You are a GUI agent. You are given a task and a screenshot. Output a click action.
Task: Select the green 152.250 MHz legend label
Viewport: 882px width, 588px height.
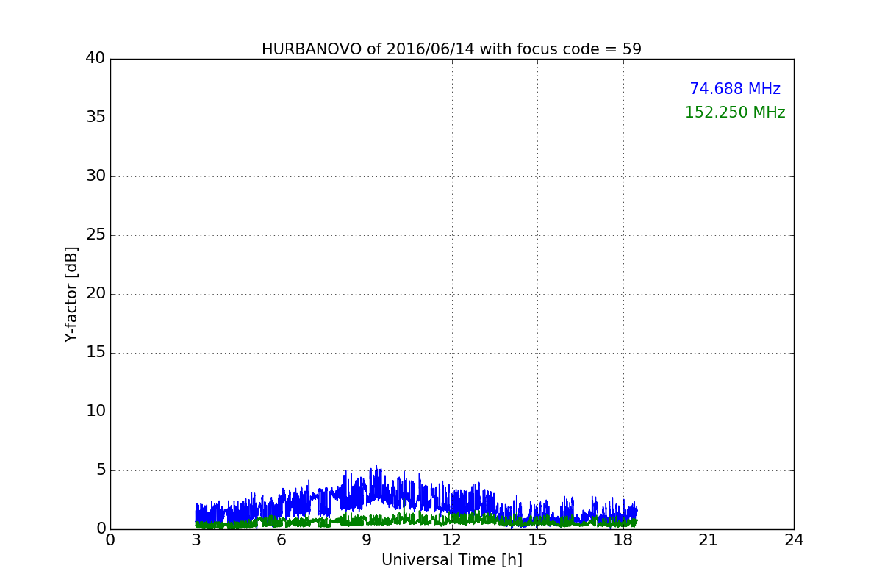(x=735, y=112)
